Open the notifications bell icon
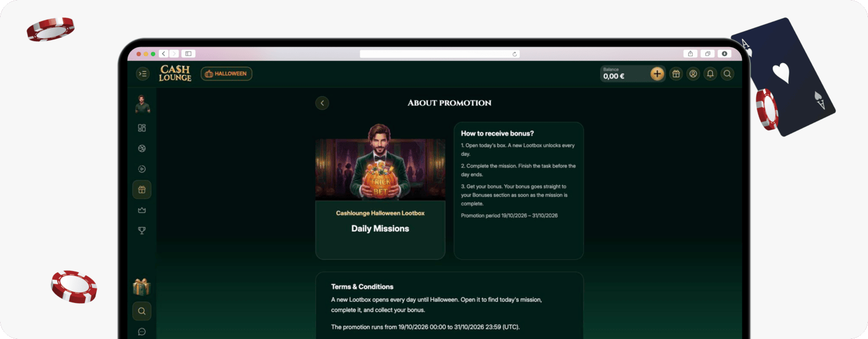 [710, 74]
